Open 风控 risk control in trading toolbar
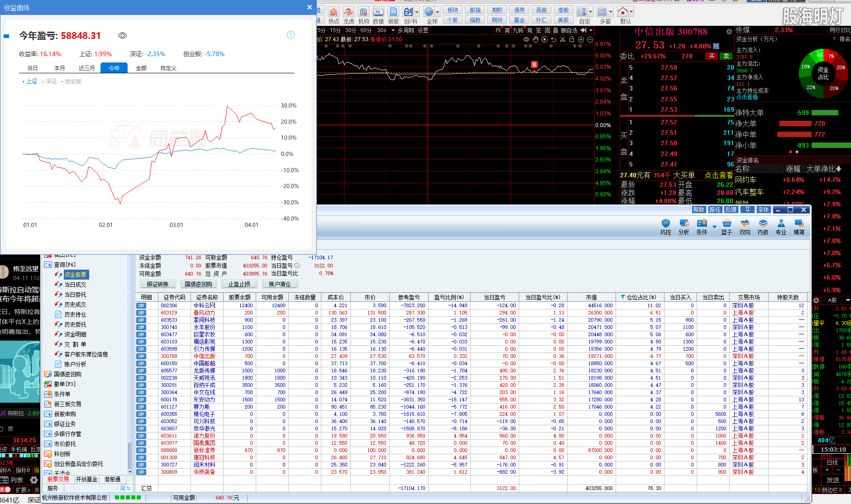This screenshot has width=851, height=504. click(x=665, y=227)
